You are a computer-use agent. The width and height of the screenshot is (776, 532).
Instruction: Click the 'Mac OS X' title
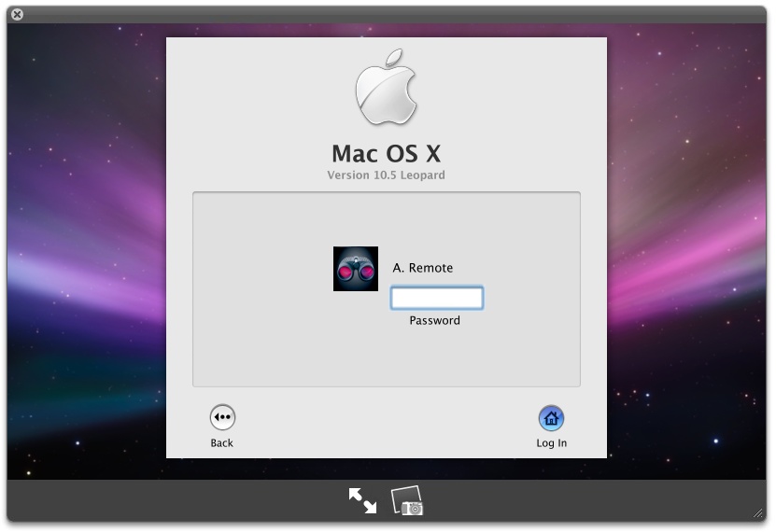click(386, 153)
